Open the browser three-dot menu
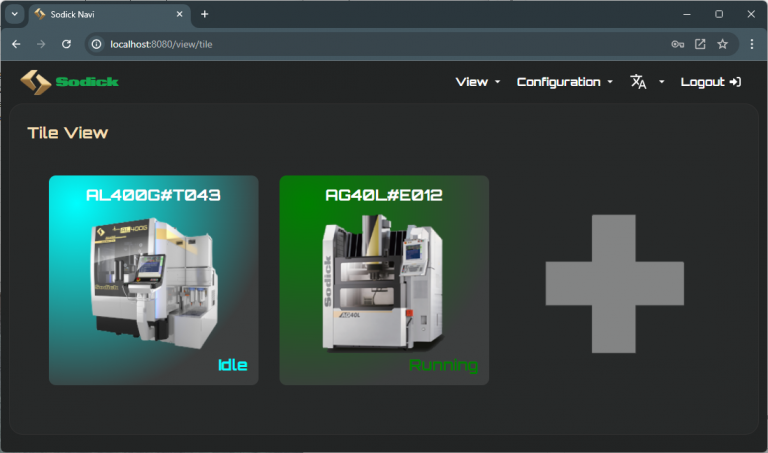Screen dimensions: 768x453 [752, 44]
